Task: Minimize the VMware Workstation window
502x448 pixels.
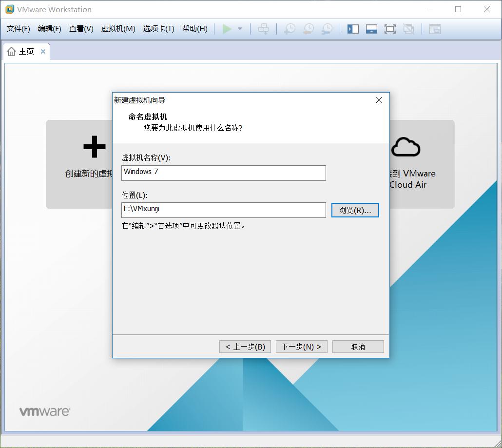Action: 430,9
